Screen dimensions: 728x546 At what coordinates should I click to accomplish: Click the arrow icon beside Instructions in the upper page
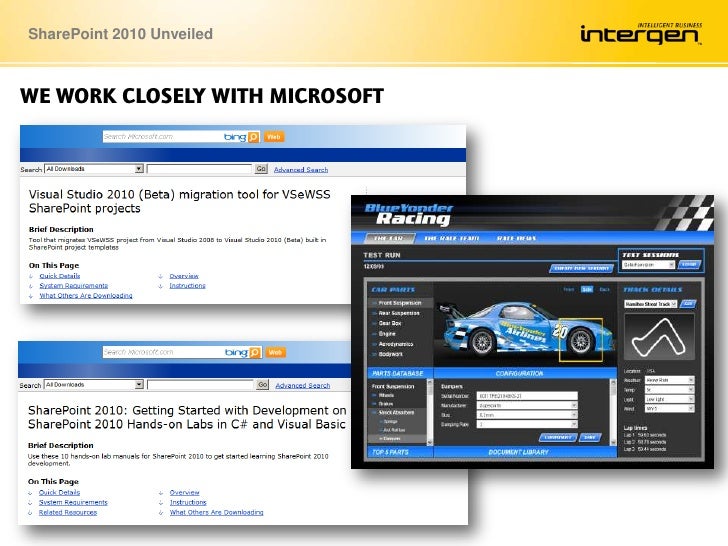pyautogui.click(x=161, y=286)
